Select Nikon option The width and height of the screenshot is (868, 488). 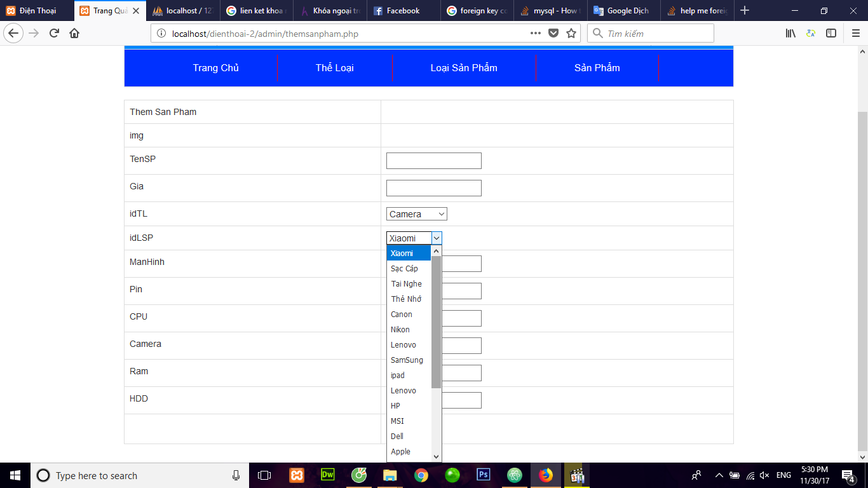409,330
